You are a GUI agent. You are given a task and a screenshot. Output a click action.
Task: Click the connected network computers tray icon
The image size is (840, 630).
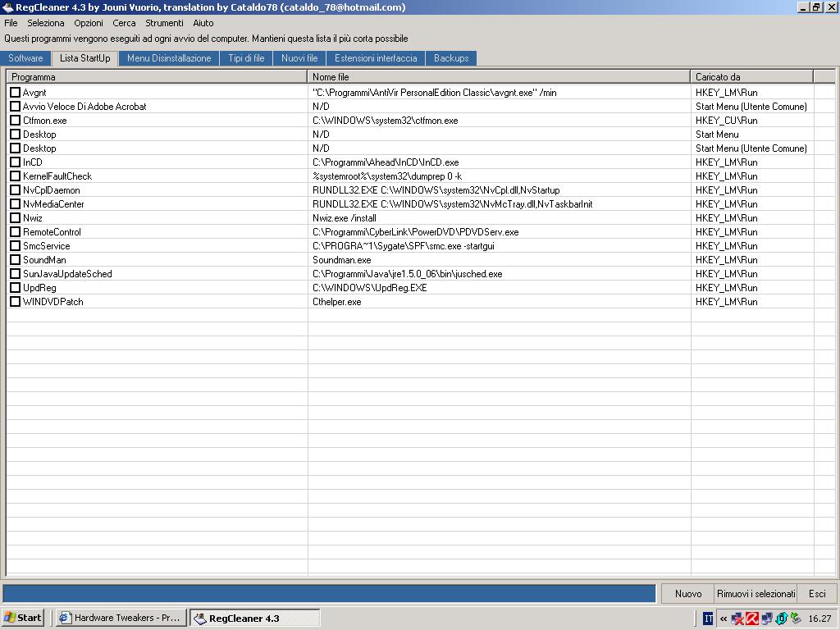point(767,619)
